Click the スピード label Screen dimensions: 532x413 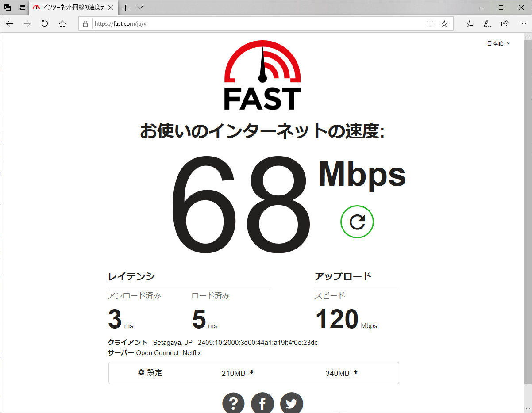[x=330, y=296]
